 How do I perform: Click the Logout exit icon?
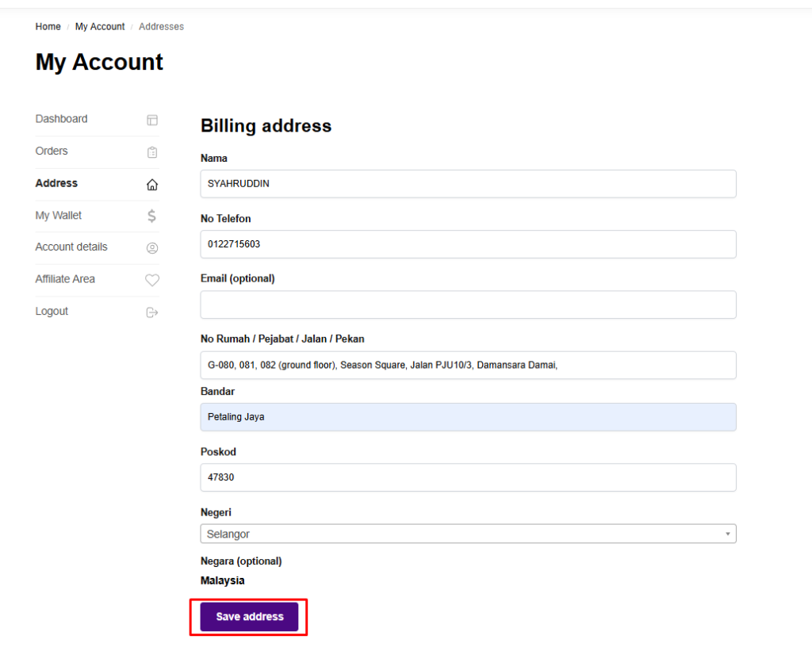pos(152,312)
